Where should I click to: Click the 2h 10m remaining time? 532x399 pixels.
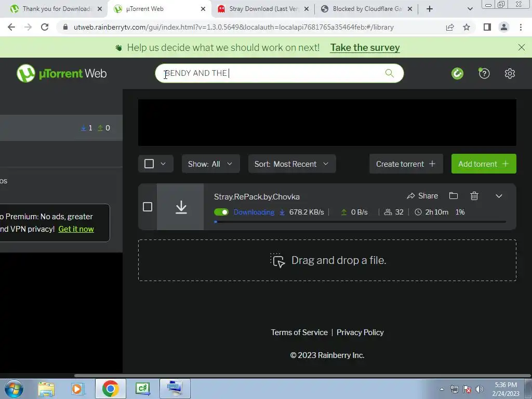(x=436, y=212)
